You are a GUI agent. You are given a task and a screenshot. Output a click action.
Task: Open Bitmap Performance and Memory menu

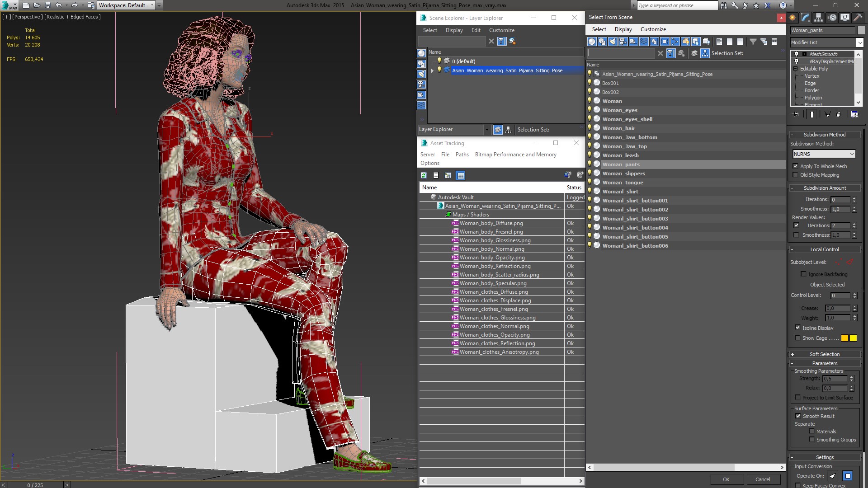515,155
